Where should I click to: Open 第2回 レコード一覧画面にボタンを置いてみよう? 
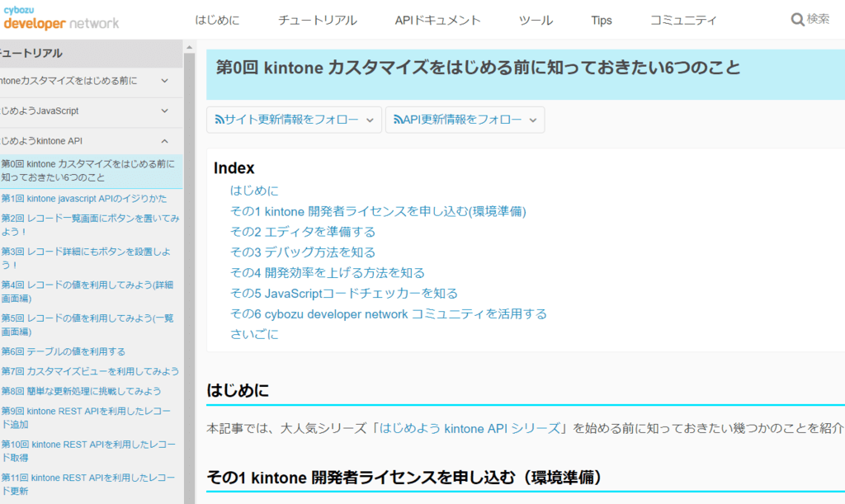pos(90,225)
